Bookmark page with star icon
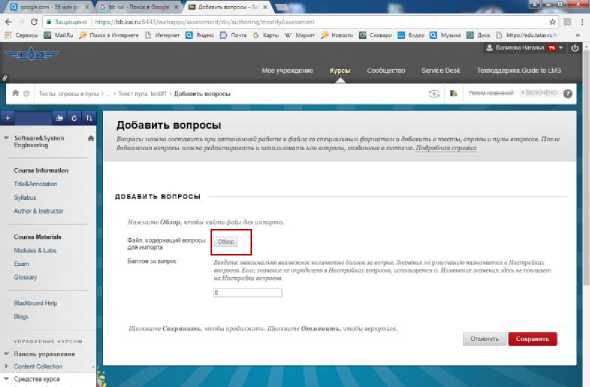The width and height of the screenshot is (590, 387). pyautogui.click(x=552, y=22)
